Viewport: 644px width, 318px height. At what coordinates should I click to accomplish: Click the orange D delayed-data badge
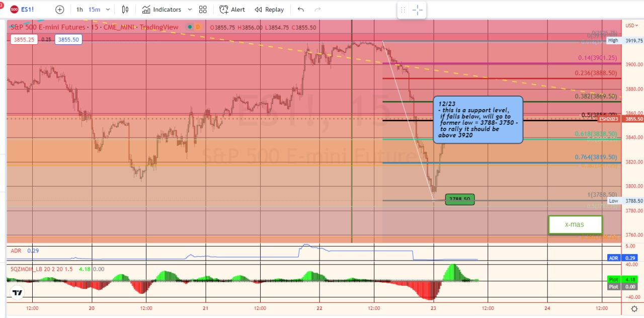(198, 27)
